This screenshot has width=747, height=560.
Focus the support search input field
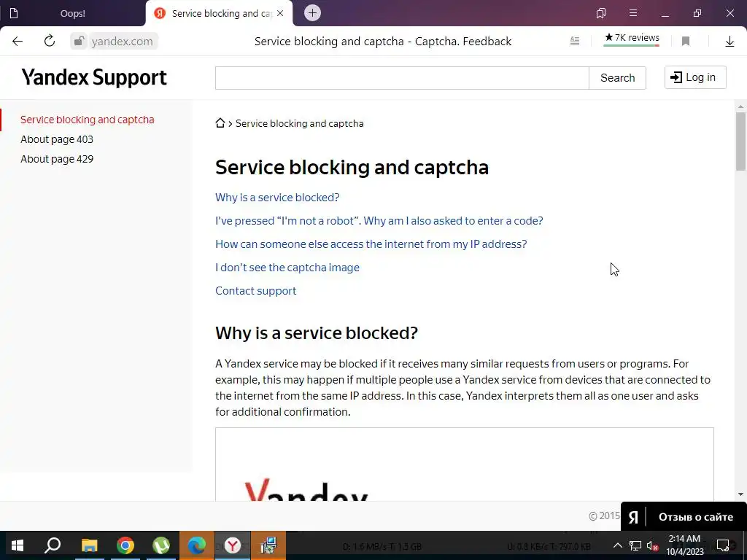coord(402,77)
